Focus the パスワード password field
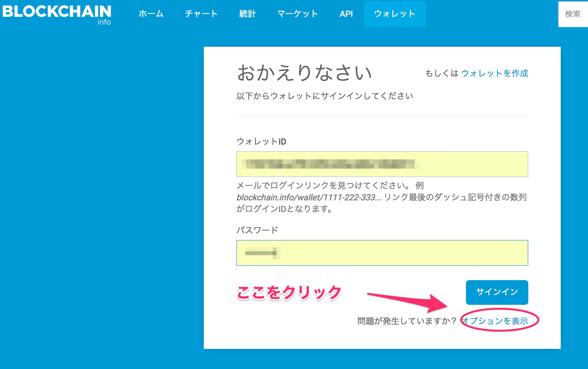This screenshot has width=588, height=369. tap(382, 253)
